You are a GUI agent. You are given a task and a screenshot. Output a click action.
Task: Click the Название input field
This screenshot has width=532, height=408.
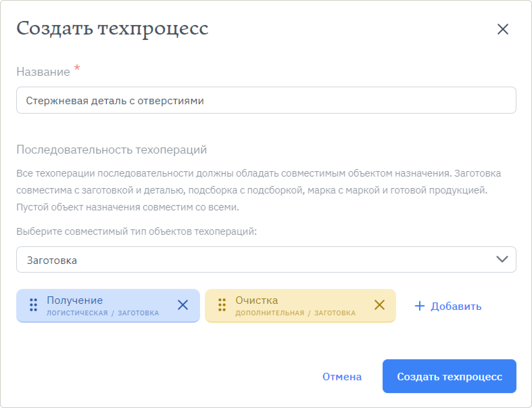(x=266, y=100)
